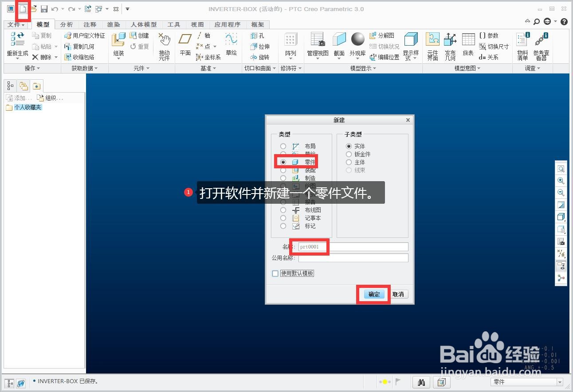Expand the 获取数据 group dropdown

[85, 68]
